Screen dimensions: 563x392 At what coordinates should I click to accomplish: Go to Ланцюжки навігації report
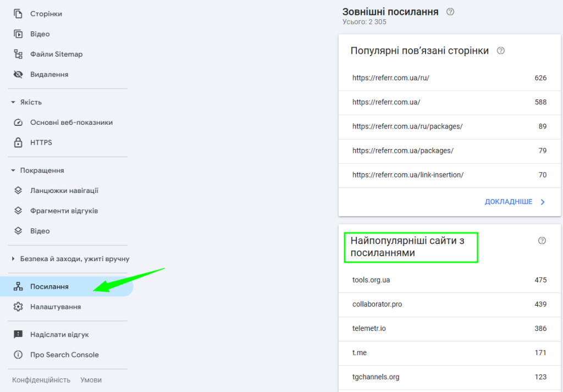[64, 191]
